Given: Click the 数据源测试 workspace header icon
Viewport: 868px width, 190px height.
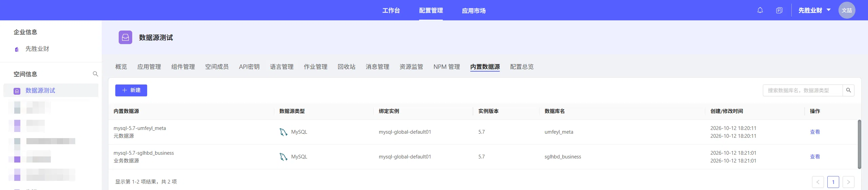Looking at the screenshot, I should pos(125,37).
